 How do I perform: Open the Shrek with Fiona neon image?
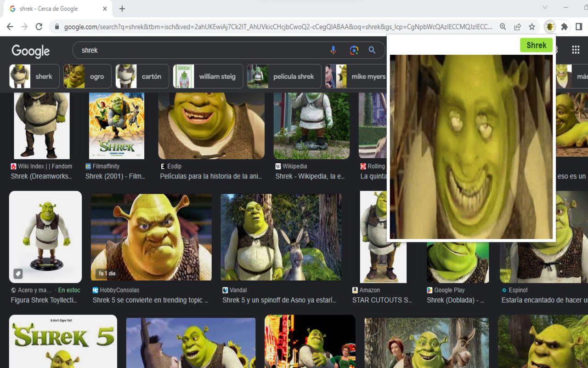[x=310, y=341]
